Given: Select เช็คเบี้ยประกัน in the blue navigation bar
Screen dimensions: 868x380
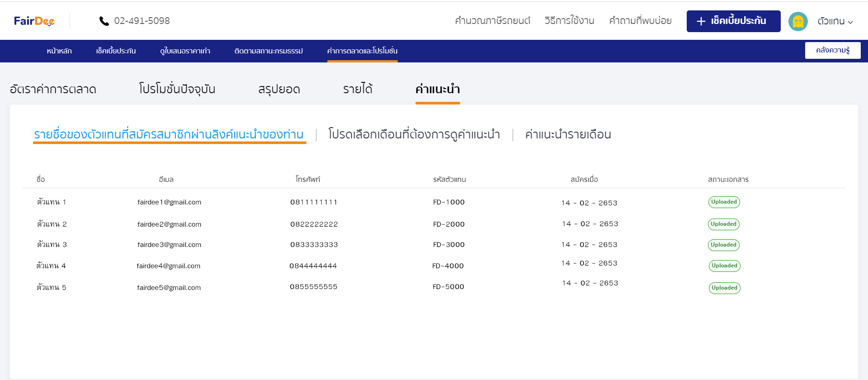Looking at the screenshot, I should [x=116, y=51].
